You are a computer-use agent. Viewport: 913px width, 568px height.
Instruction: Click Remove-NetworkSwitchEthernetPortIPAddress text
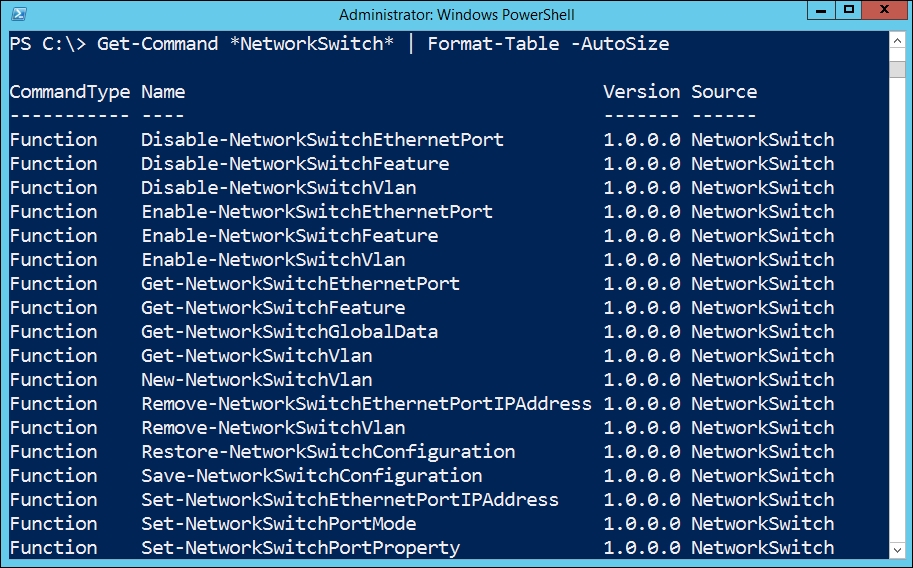point(366,404)
